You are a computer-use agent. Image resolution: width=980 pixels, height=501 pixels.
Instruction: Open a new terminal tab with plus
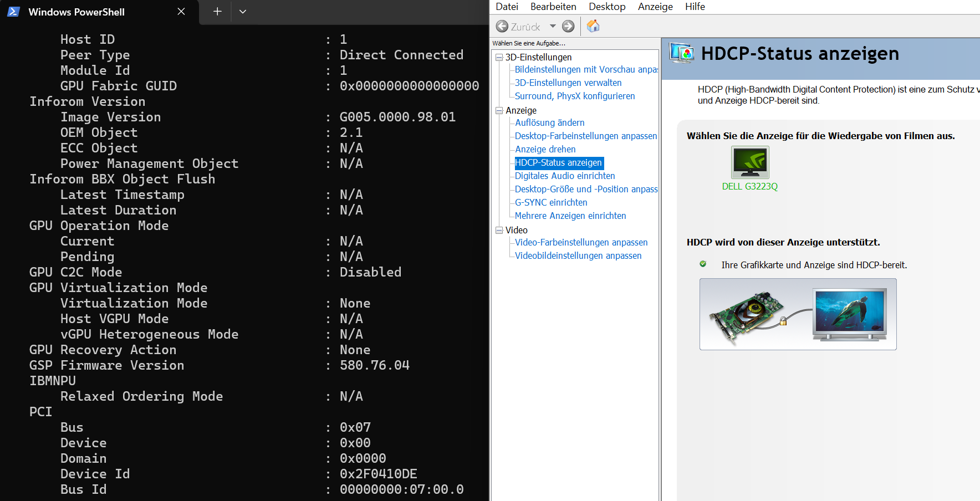[217, 12]
